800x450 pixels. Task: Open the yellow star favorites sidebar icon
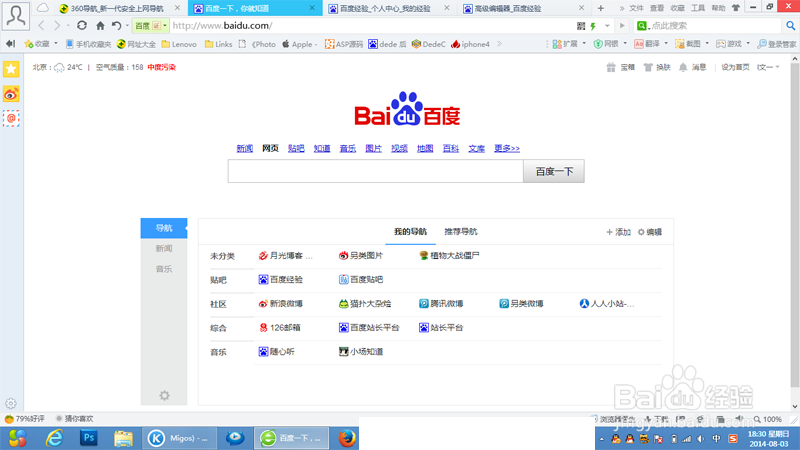tap(11, 68)
